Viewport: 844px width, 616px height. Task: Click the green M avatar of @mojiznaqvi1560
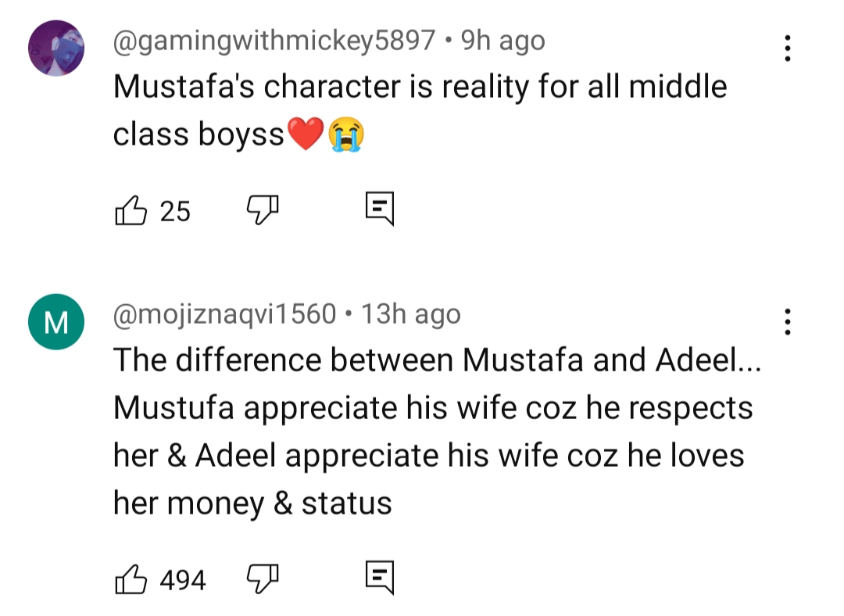pos(55,323)
